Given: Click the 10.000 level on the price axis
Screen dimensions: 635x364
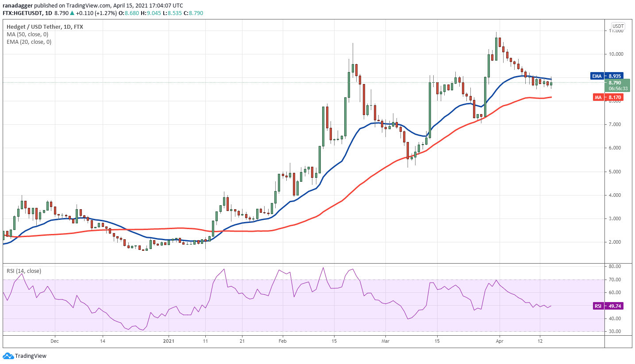Looking at the screenshot, I should pyautogui.click(x=616, y=54).
